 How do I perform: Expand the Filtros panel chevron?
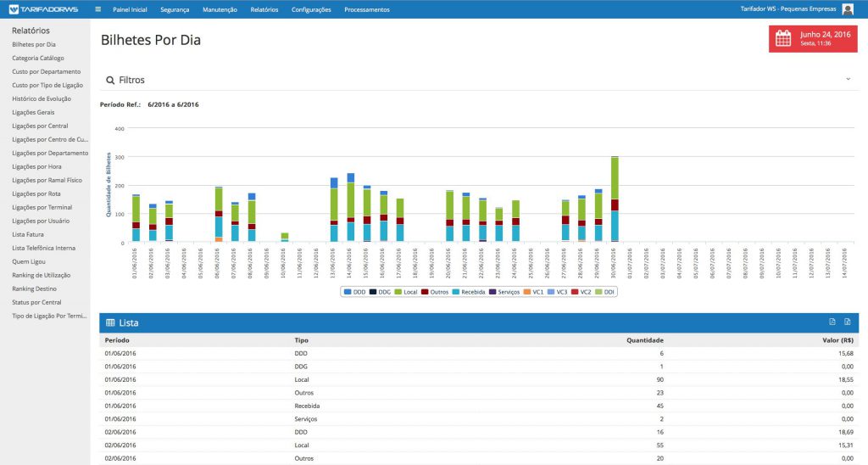tap(848, 79)
